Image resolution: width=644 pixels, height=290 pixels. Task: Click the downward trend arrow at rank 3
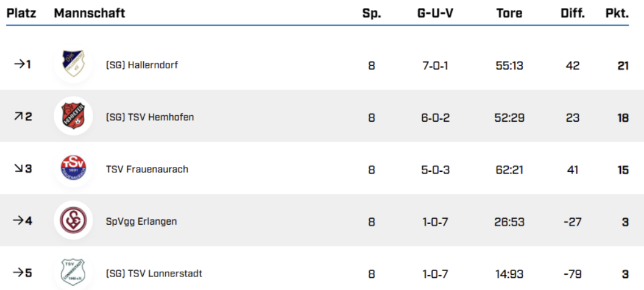(17, 169)
